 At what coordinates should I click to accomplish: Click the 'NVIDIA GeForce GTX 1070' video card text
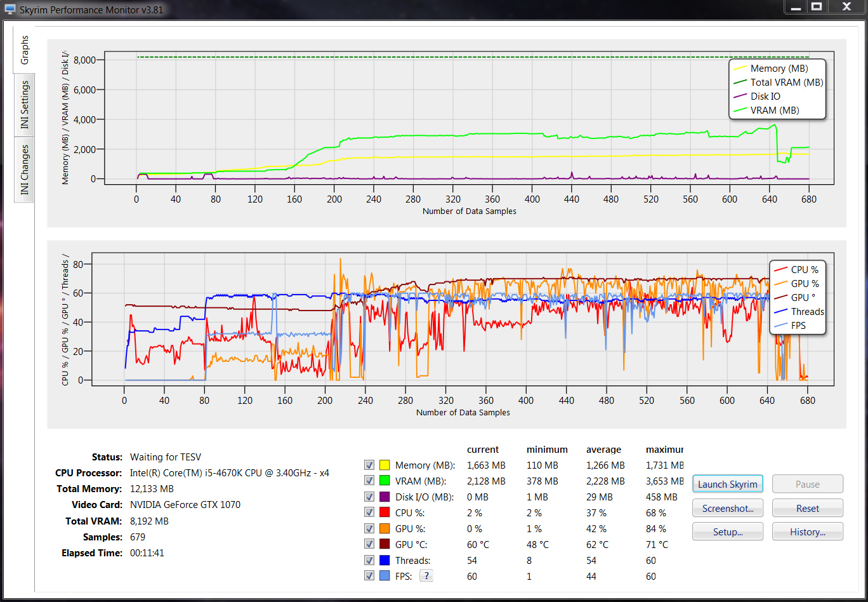click(x=185, y=505)
